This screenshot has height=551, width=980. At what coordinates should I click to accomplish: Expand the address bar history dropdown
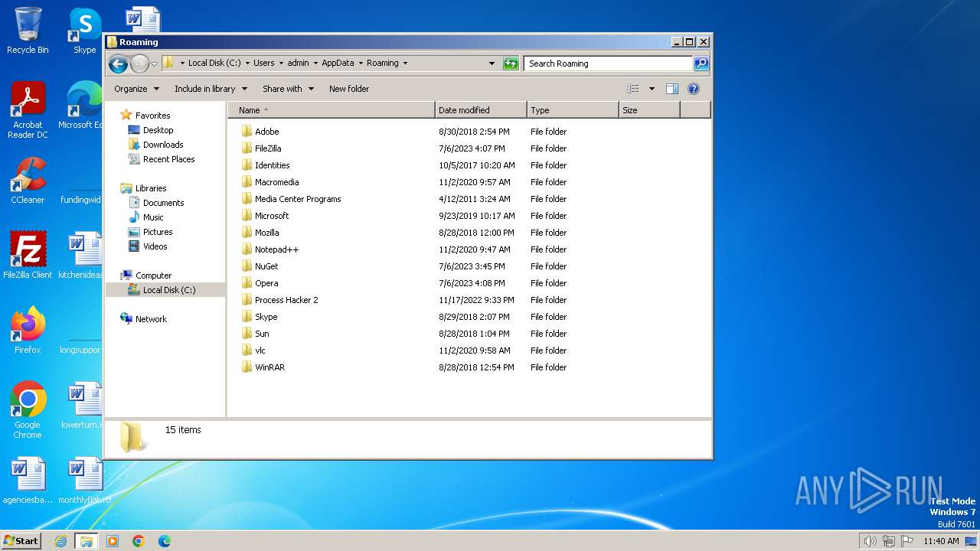[x=492, y=64]
